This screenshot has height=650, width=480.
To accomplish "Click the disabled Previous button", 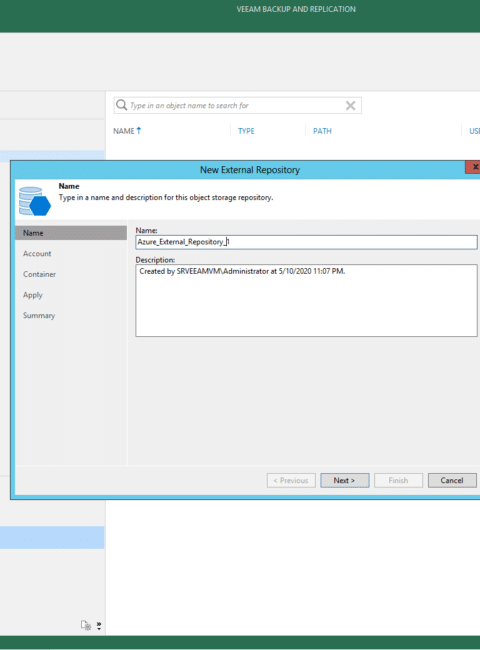I will tap(291, 480).
